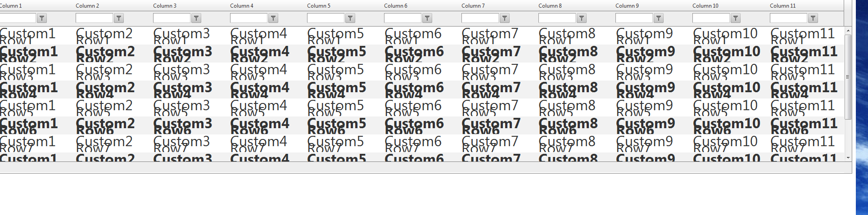Open the filter icon for Column 7
Screen dimensions: 868x215
coord(505,18)
